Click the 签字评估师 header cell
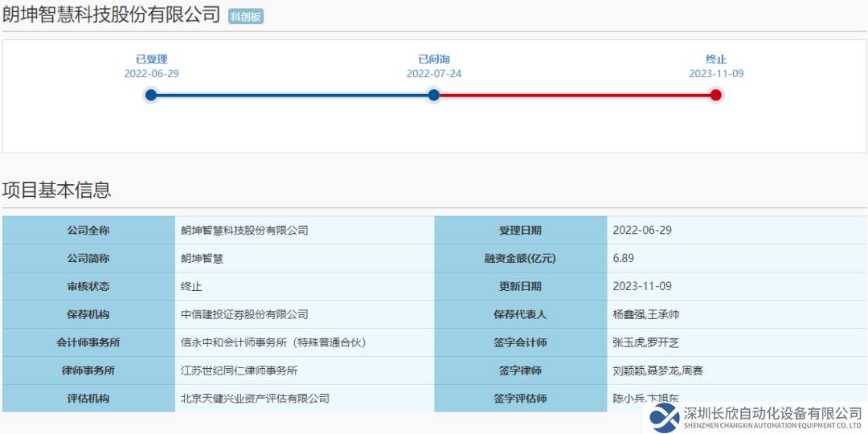 tap(520, 399)
